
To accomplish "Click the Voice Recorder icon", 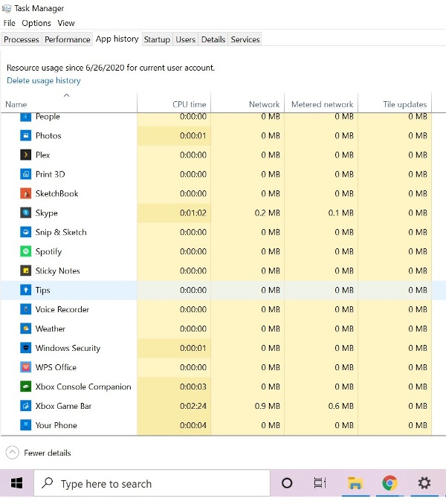I will (26, 309).
